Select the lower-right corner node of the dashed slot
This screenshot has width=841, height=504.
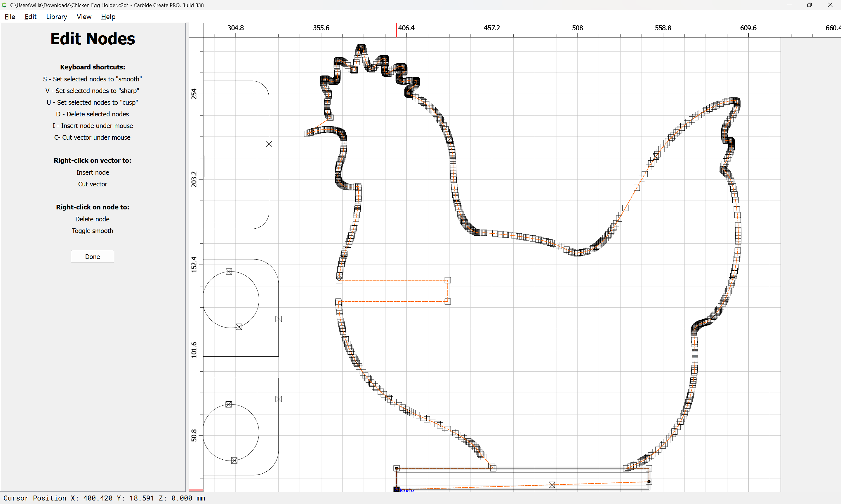tap(448, 302)
